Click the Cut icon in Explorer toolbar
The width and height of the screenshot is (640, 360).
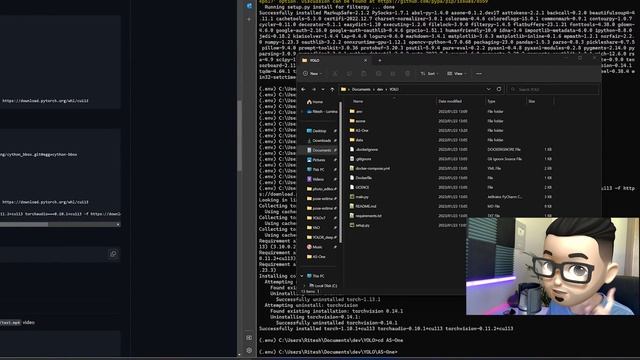(335, 73)
